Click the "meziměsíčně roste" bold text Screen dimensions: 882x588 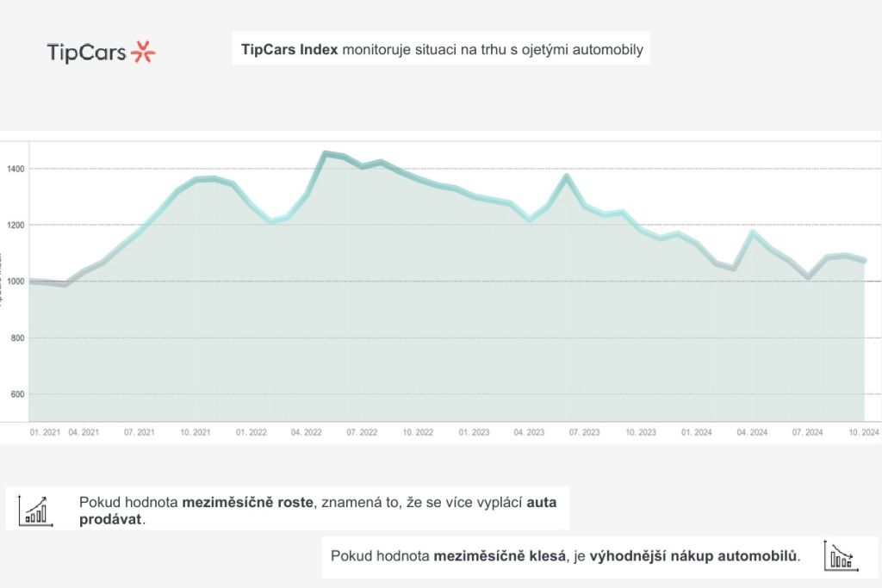(x=249, y=502)
